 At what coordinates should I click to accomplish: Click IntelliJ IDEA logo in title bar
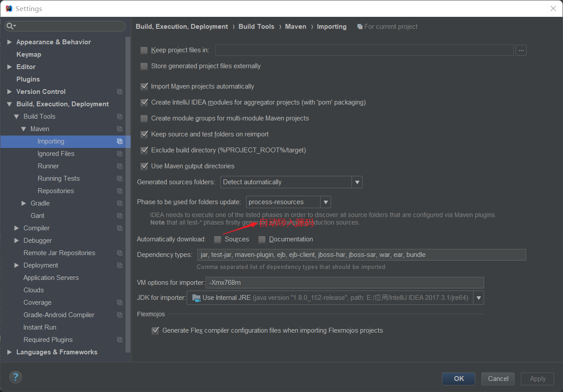click(x=9, y=8)
